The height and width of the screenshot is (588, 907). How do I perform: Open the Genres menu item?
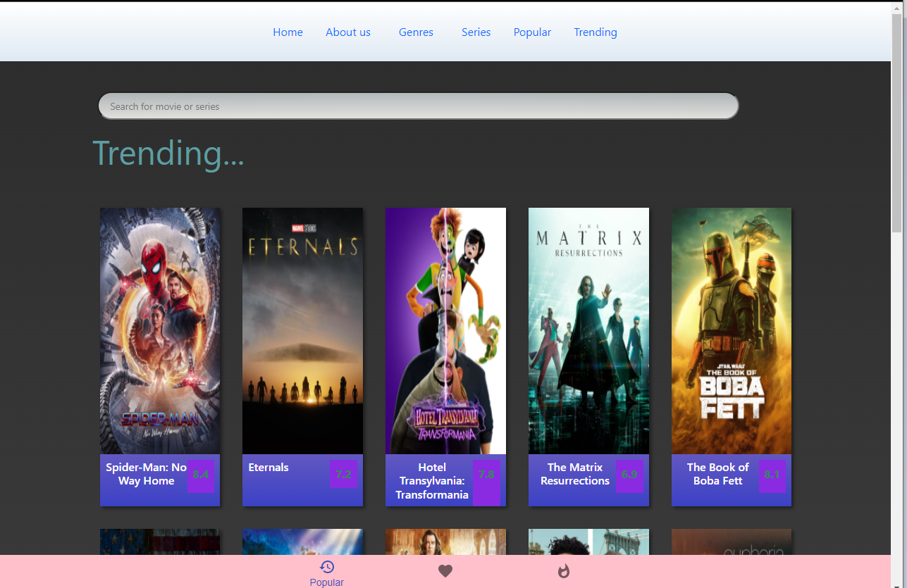[416, 32]
